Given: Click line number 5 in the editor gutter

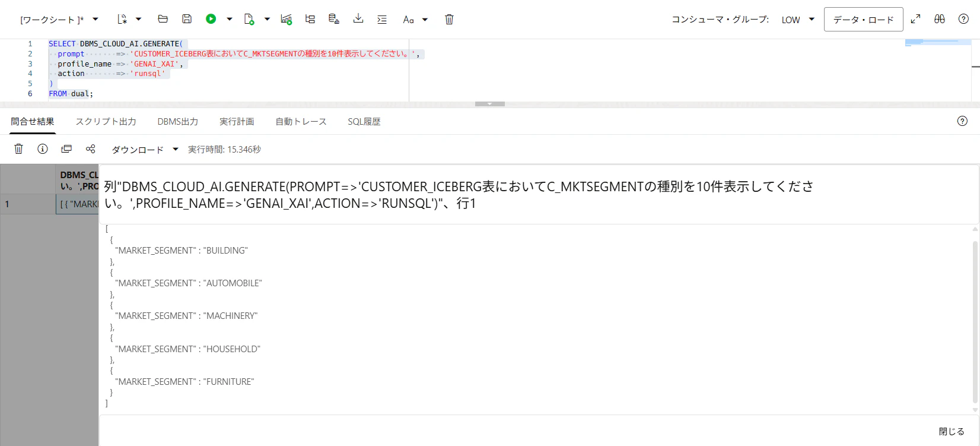Looking at the screenshot, I should click(x=30, y=84).
